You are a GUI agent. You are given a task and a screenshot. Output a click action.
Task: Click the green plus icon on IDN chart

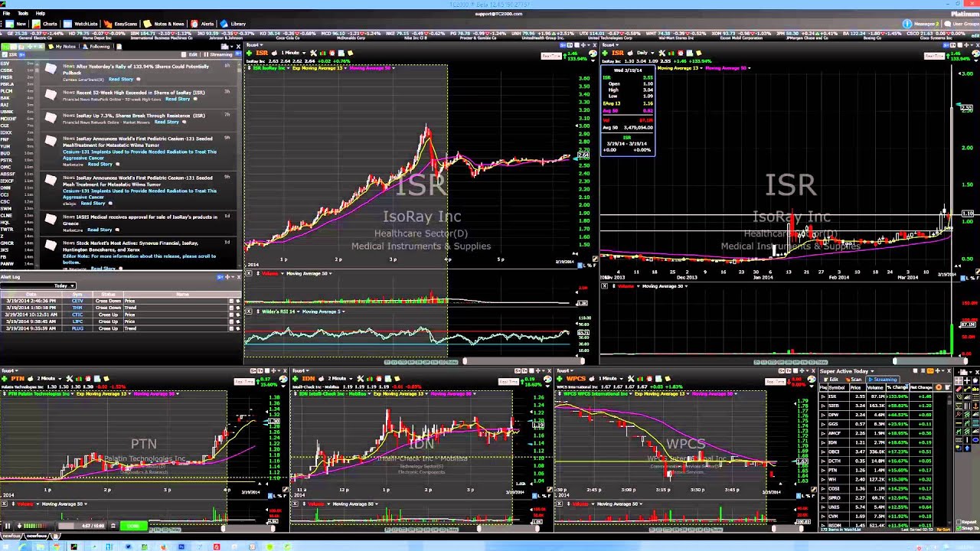coord(296,379)
